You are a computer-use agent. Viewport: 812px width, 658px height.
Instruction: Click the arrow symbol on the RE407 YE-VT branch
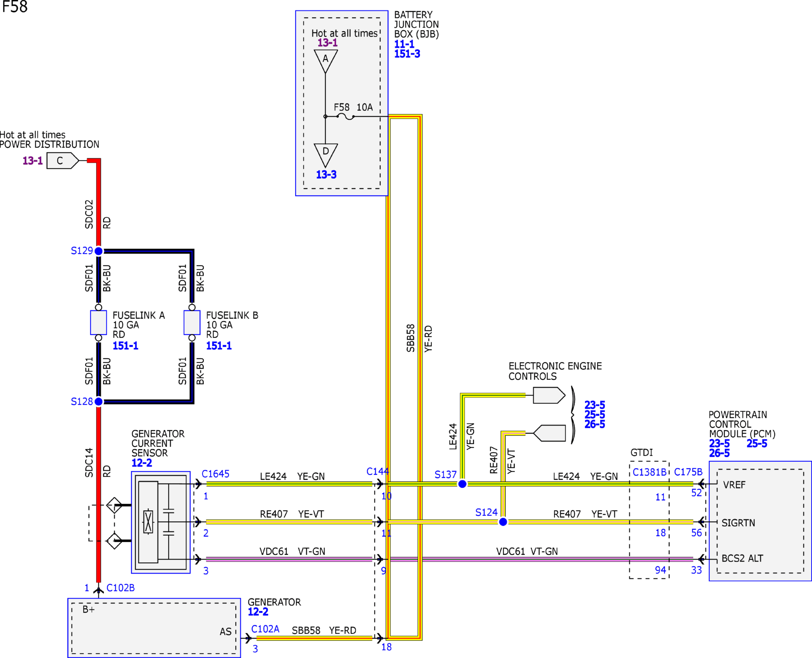coord(549,433)
